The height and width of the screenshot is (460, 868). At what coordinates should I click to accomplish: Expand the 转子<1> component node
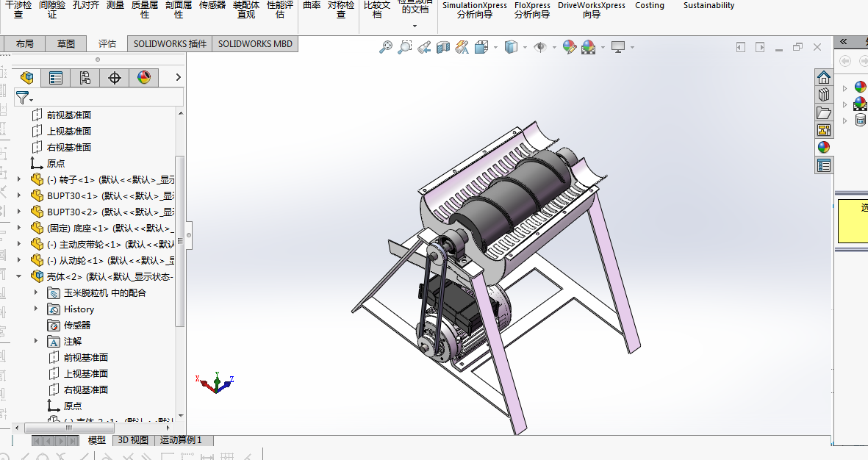click(19, 179)
